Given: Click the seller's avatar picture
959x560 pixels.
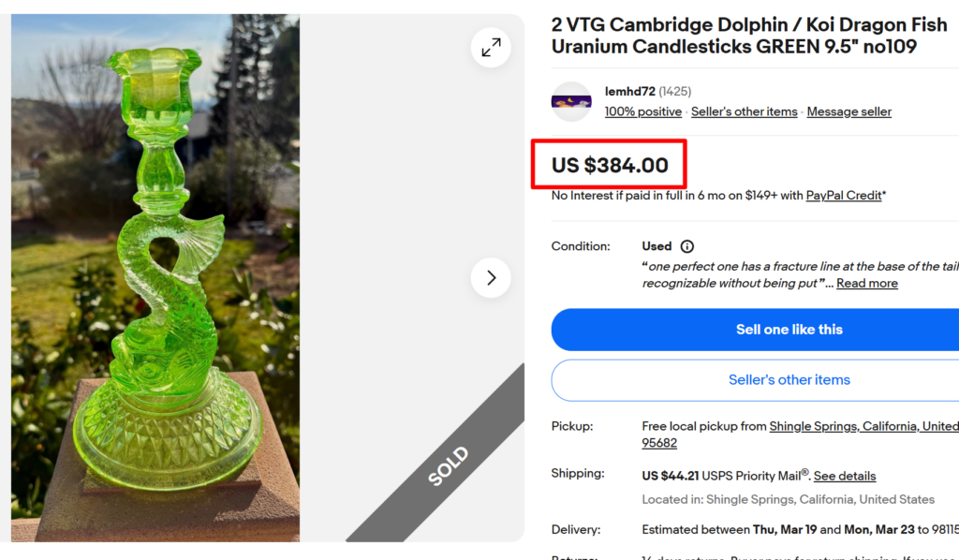Looking at the screenshot, I should pos(571,103).
